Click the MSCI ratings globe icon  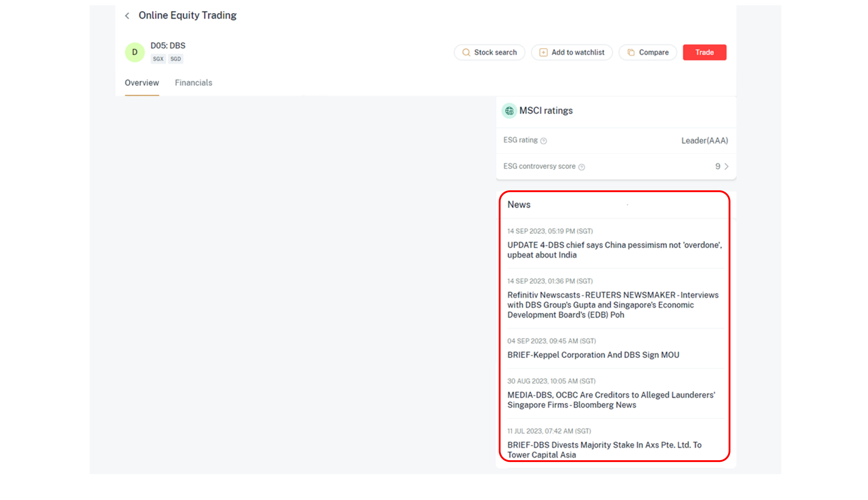tap(509, 111)
